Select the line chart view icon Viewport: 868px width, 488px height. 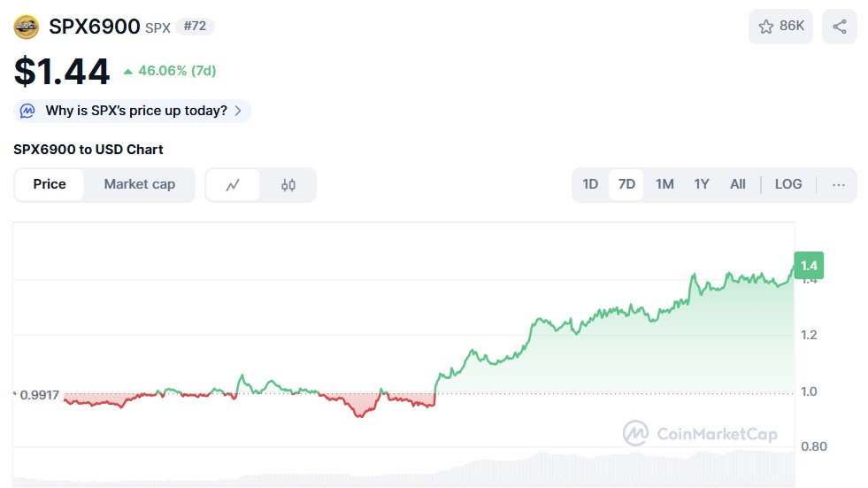coord(233,185)
